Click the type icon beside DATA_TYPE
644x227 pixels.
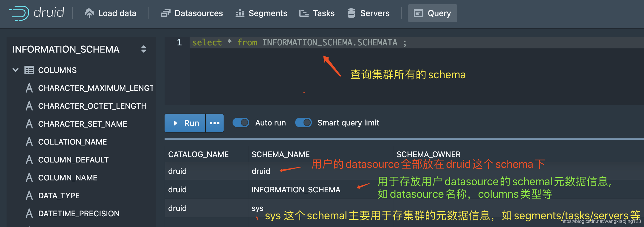coord(29,196)
